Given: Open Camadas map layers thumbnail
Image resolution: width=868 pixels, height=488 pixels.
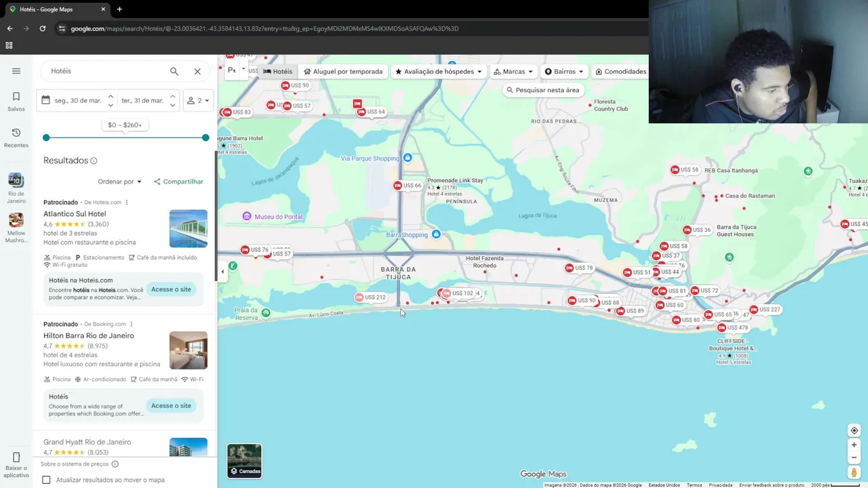Looking at the screenshot, I should (x=244, y=461).
